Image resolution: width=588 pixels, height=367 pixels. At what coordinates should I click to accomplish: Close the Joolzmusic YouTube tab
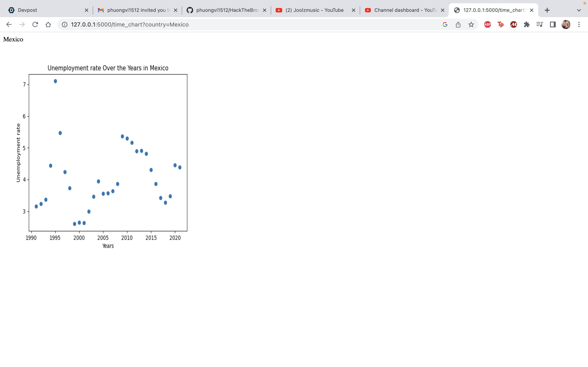(354, 10)
